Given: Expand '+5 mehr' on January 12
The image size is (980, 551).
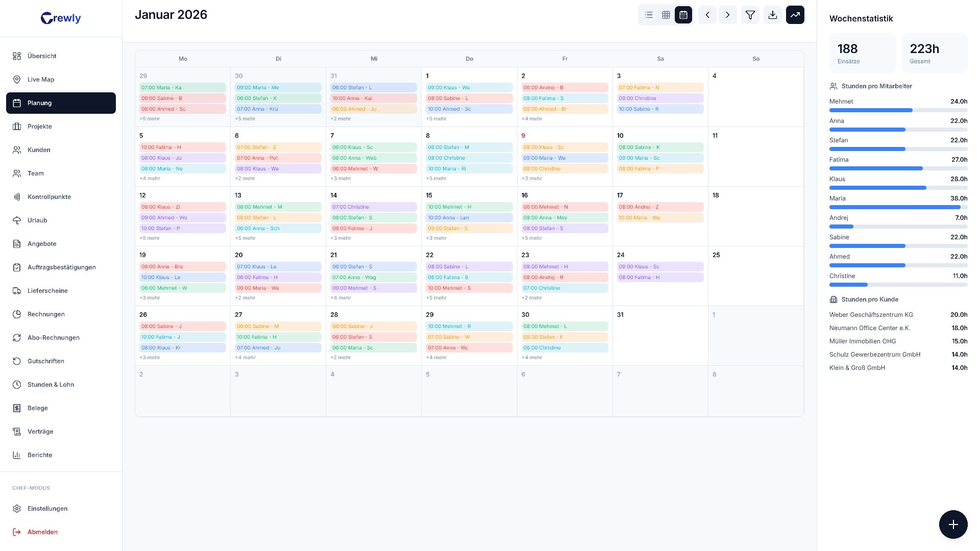Looking at the screenshot, I should [150, 238].
